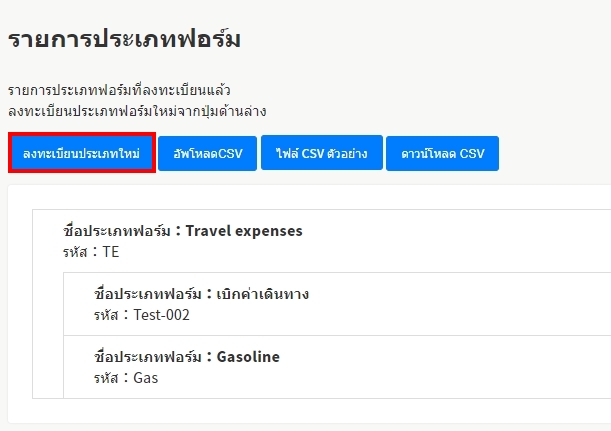The height and width of the screenshot is (431, 611).
Task: Click the ดาวน์โหลด CSV button
Action: [x=442, y=154]
